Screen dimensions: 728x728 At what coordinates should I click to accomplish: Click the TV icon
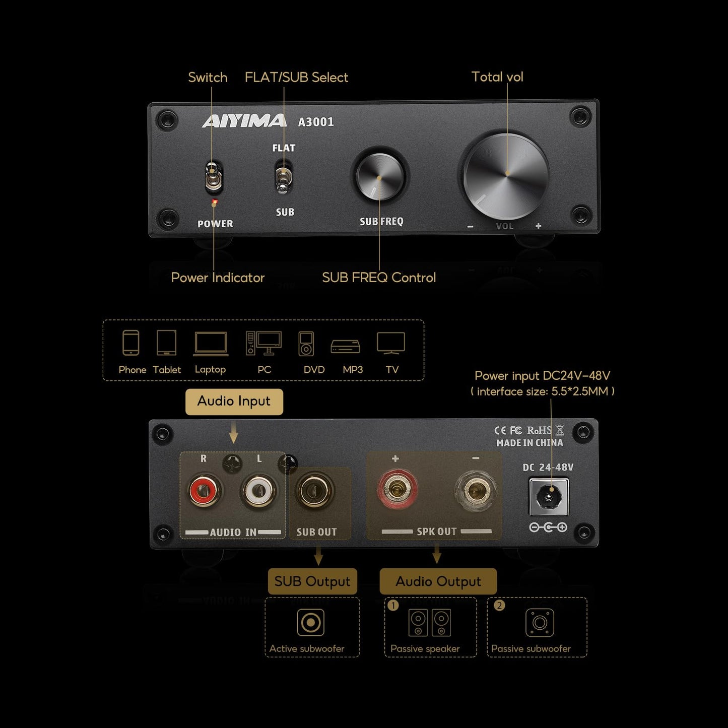pyautogui.click(x=391, y=344)
